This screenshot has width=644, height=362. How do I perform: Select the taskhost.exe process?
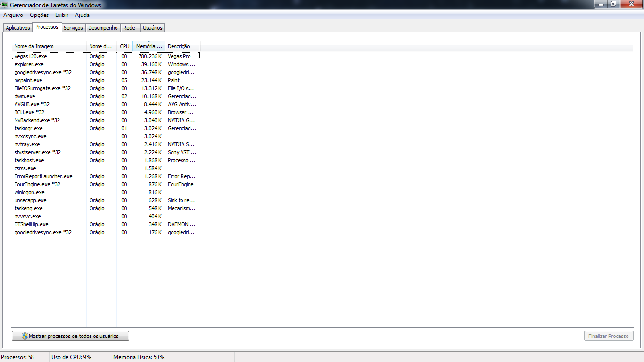(x=106, y=160)
